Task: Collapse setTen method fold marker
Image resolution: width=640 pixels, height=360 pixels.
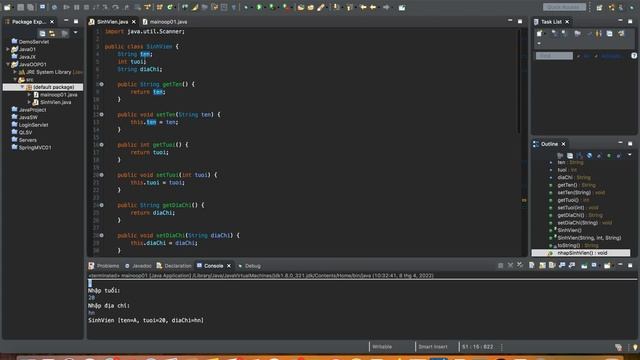Action: (x=102, y=114)
